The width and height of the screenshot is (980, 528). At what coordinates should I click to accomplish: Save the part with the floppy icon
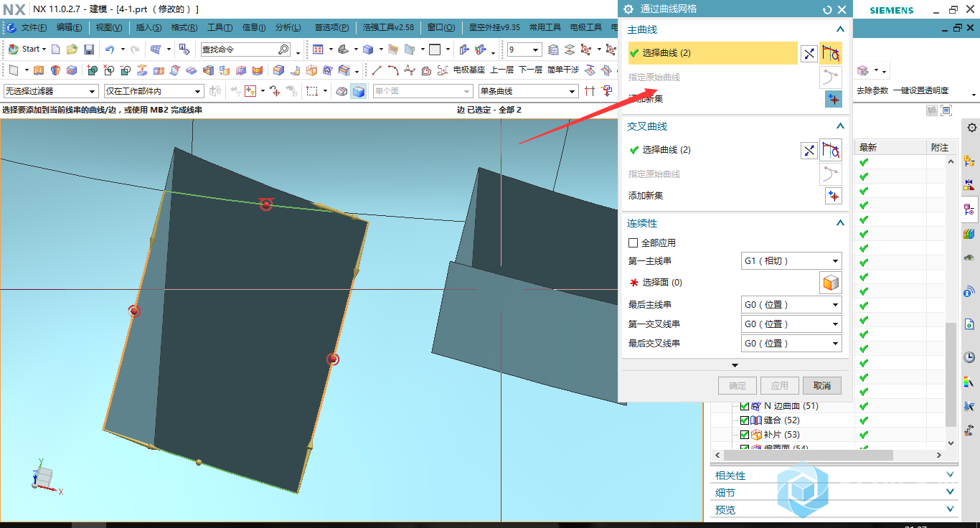(89, 49)
